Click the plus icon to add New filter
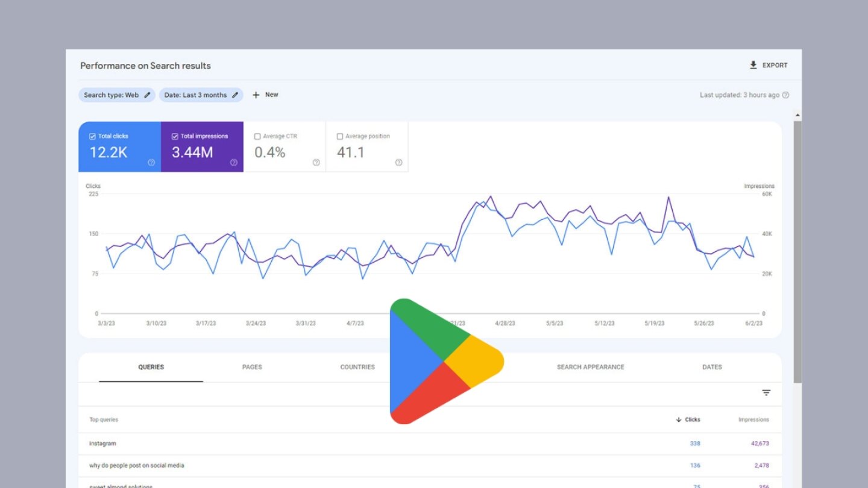The height and width of the screenshot is (488, 868). coord(256,95)
